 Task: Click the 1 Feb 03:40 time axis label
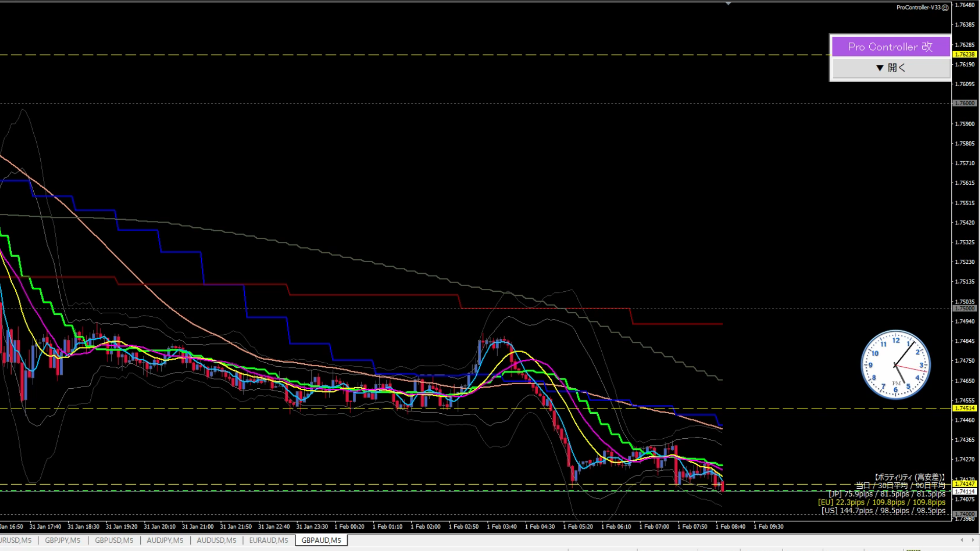(502, 527)
